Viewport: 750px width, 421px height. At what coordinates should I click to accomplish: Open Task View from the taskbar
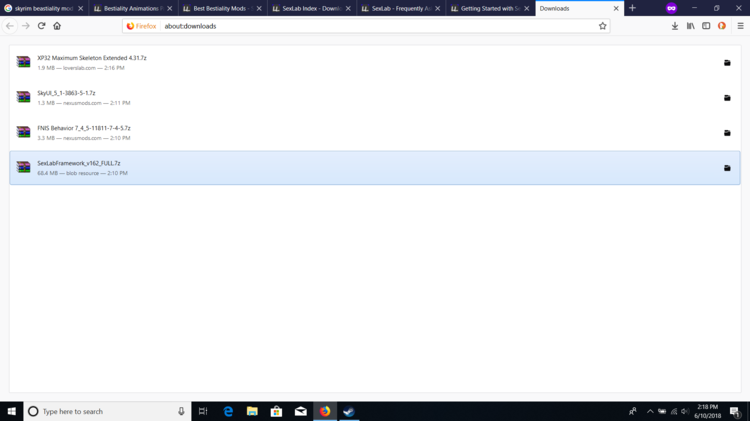[203, 411]
